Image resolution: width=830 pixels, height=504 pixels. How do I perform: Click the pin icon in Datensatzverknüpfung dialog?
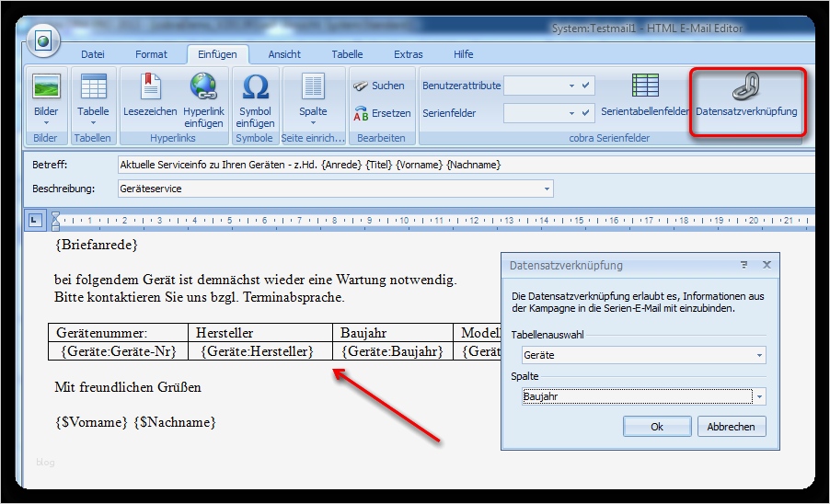(744, 265)
